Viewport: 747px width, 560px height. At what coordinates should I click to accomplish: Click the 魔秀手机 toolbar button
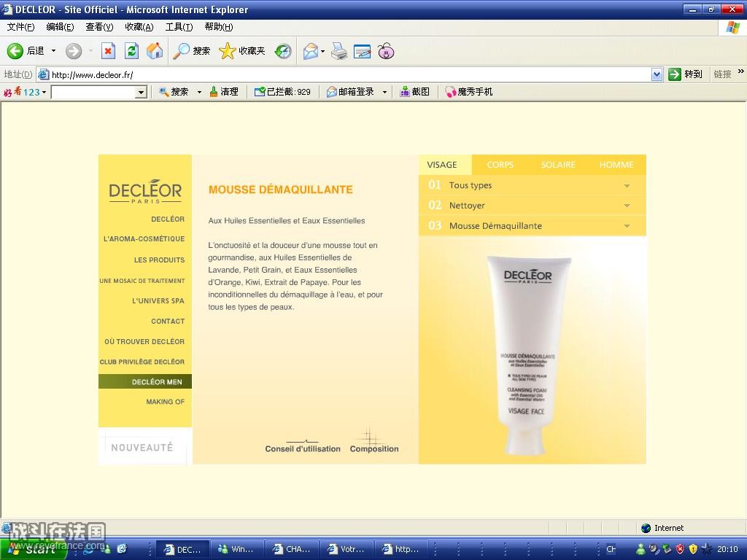(469, 92)
